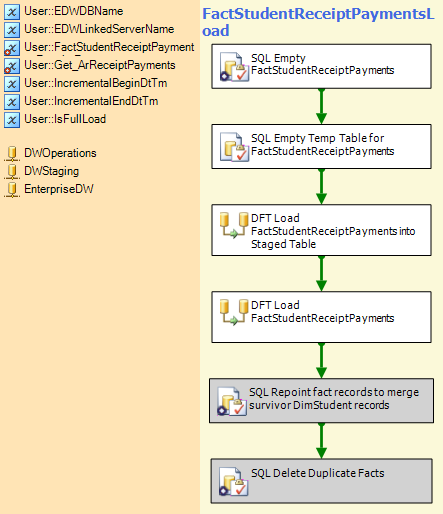
Task: Click the DWOperations connection manager icon
Action: coord(12,153)
